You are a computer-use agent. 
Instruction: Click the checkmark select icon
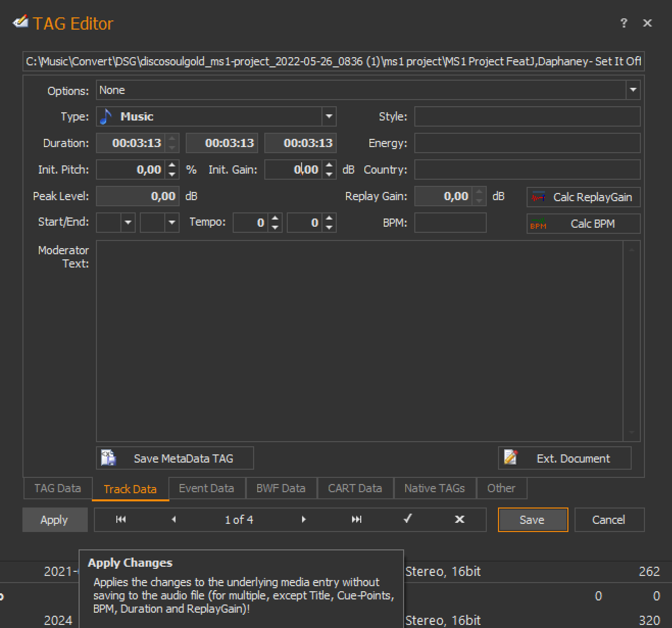point(407,519)
